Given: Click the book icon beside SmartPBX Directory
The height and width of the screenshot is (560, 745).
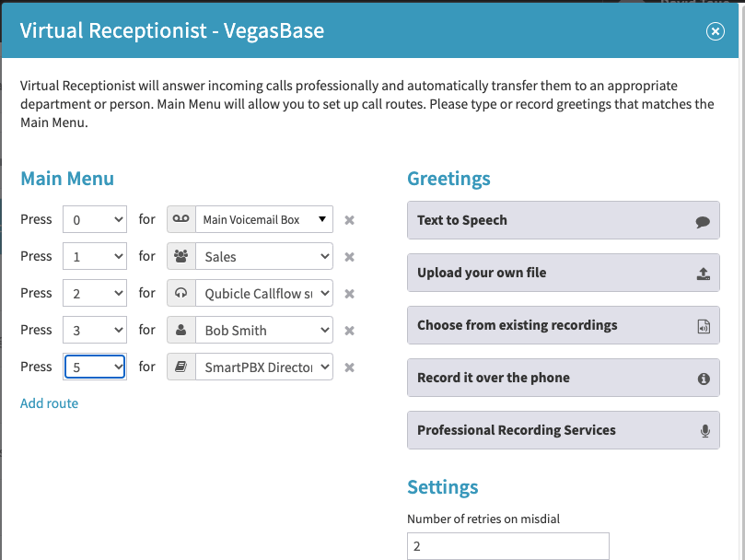Looking at the screenshot, I should [x=181, y=367].
